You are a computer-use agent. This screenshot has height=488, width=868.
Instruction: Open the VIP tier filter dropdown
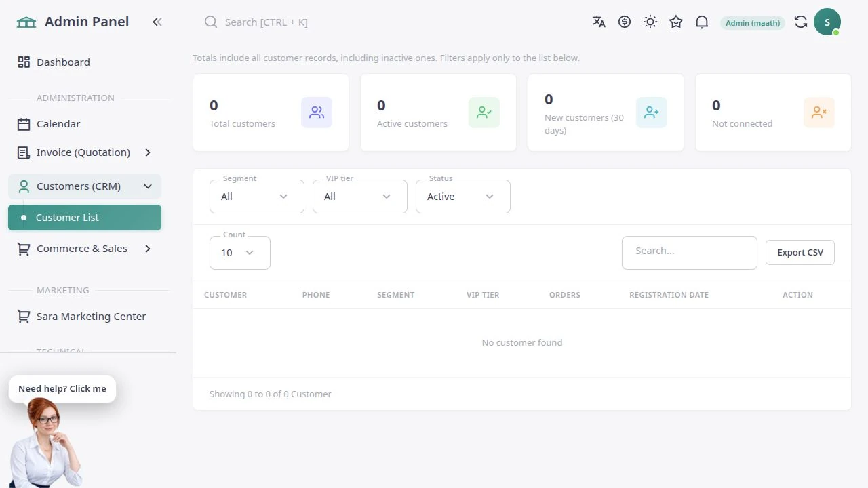360,197
